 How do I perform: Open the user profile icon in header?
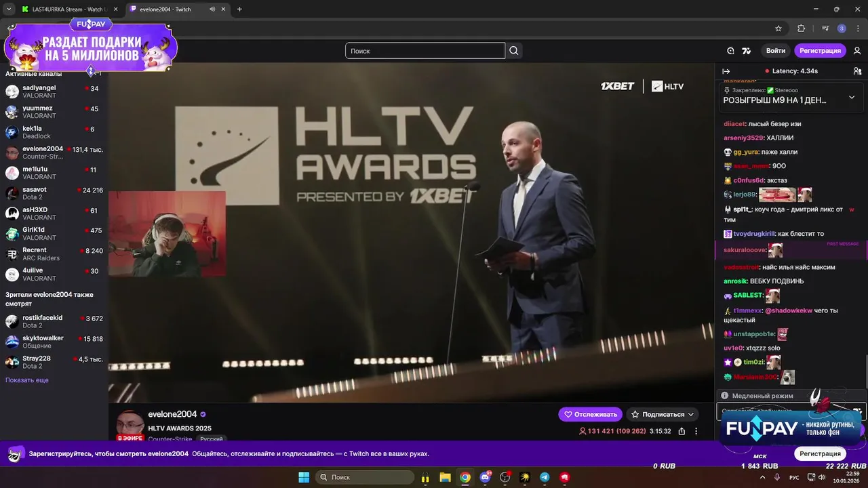coord(857,51)
